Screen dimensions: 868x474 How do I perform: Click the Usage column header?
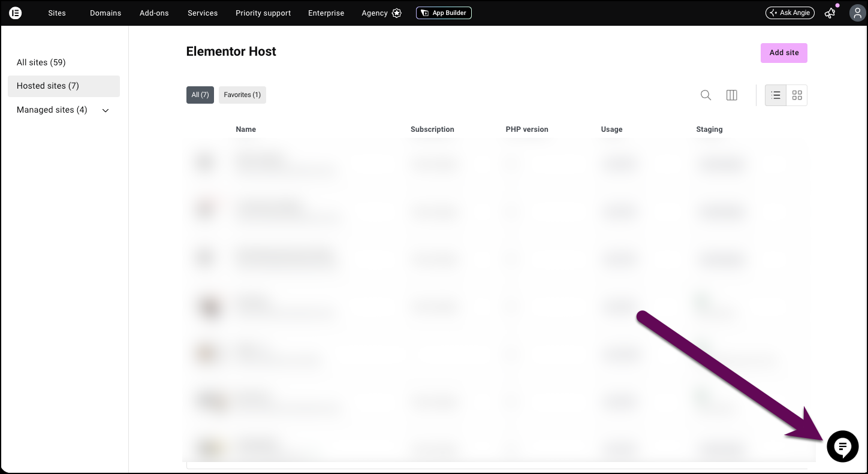tap(611, 129)
